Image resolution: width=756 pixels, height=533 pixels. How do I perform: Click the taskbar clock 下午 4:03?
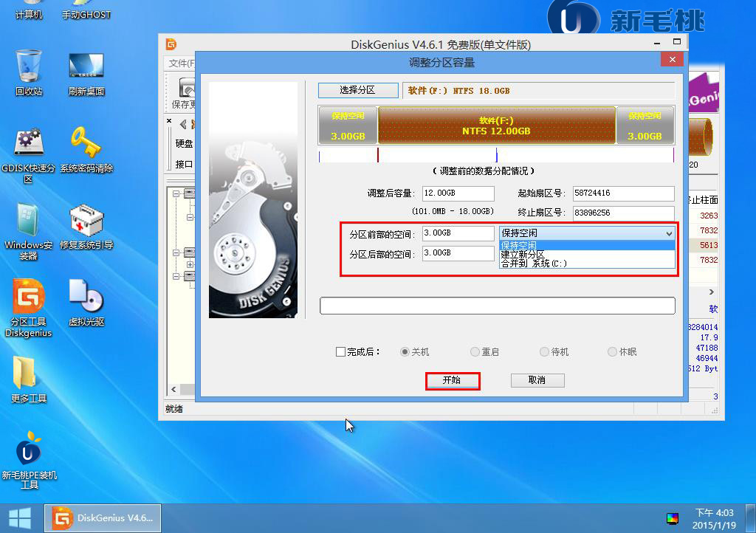(714, 513)
